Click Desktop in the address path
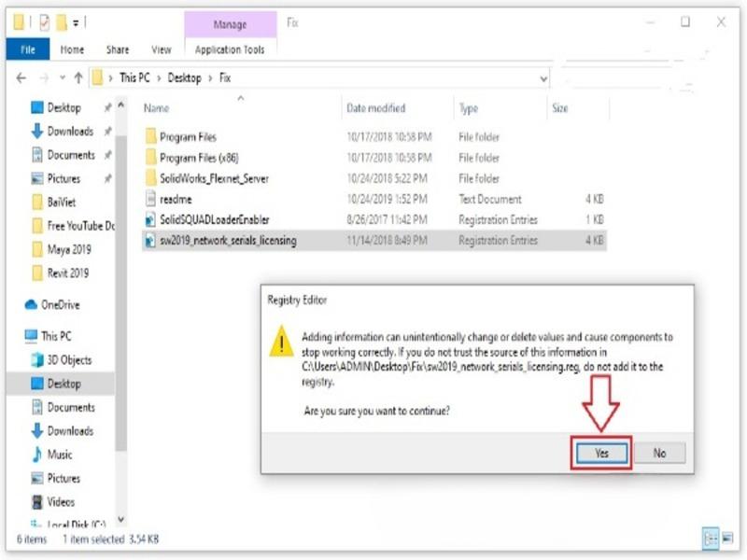Screen dimensions: 747x560 tap(184, 77)
